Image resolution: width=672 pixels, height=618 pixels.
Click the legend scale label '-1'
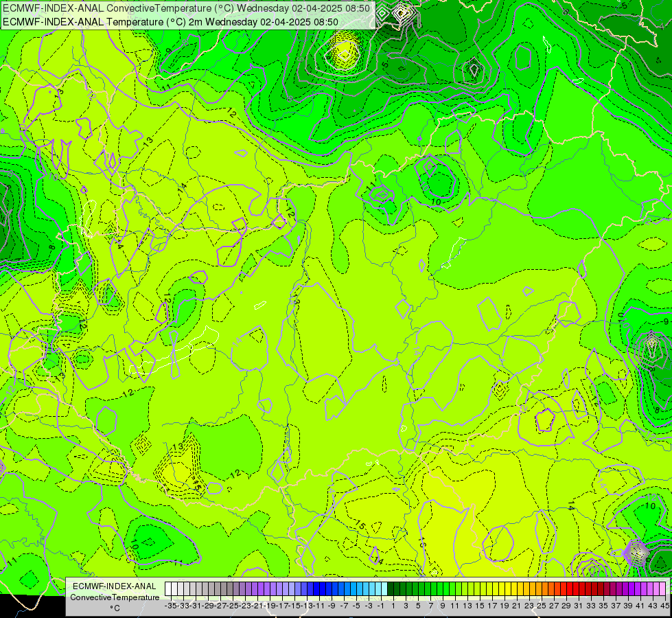380,606
